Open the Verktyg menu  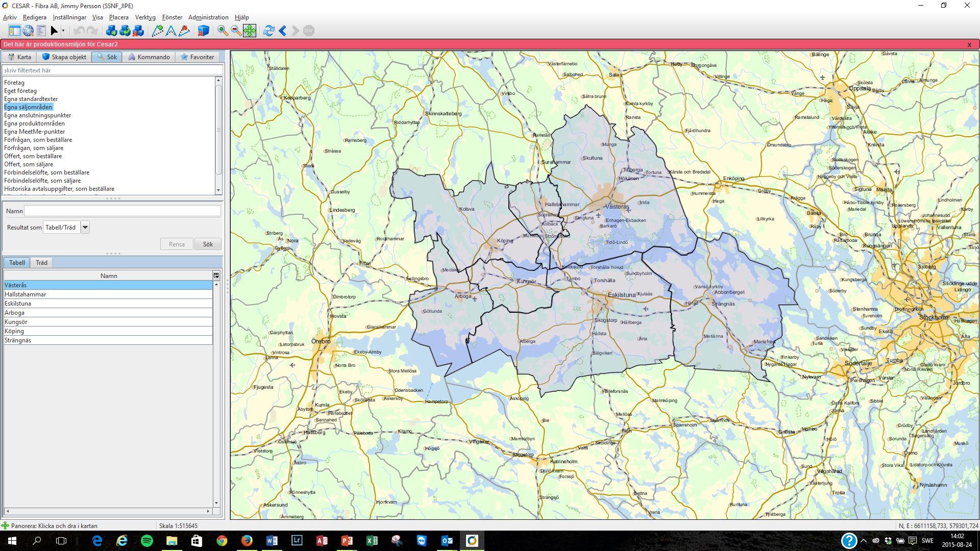point(145,17)
